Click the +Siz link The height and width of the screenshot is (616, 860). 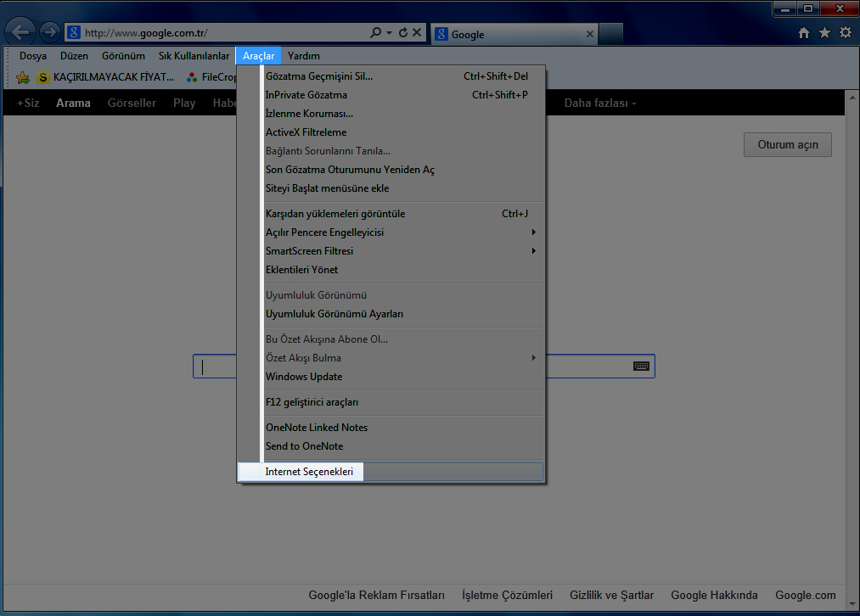pos(28,103)
